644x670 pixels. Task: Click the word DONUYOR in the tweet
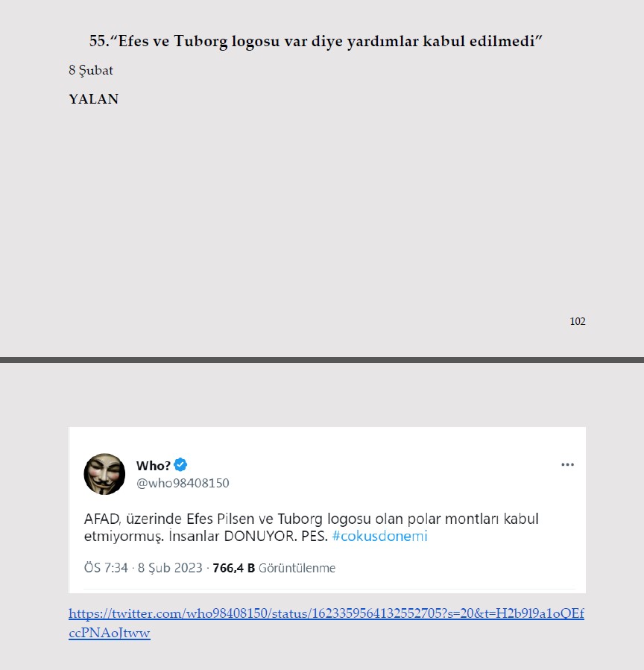tap(260, 536)
